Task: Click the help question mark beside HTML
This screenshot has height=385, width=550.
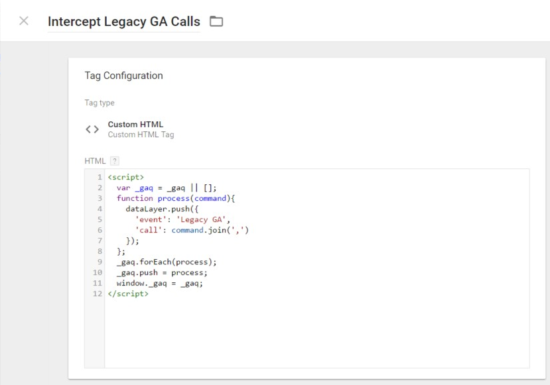Action: coord(114,161)
